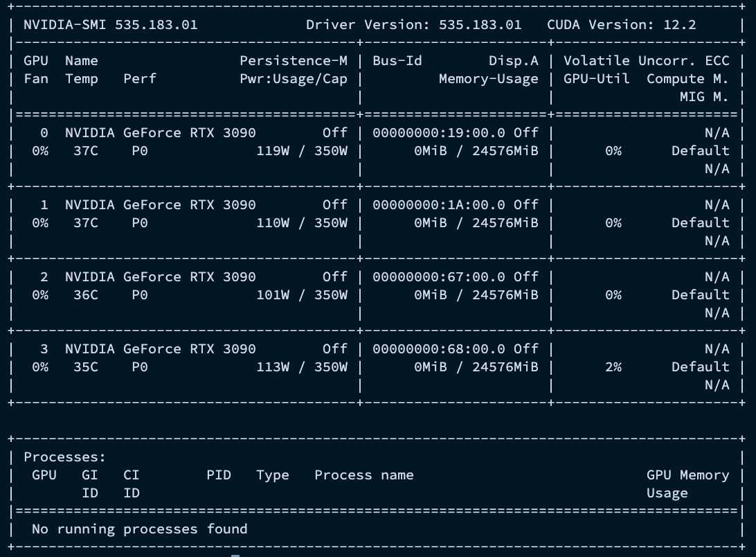Click the Default compute mode on the 2% row
756x557 pixels.
click(700, 366)
